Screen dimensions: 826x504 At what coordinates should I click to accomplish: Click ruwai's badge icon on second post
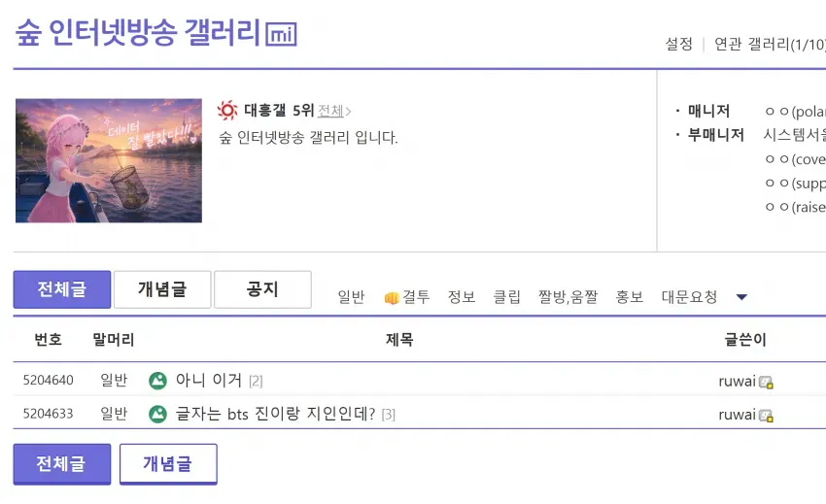[766, 416]
